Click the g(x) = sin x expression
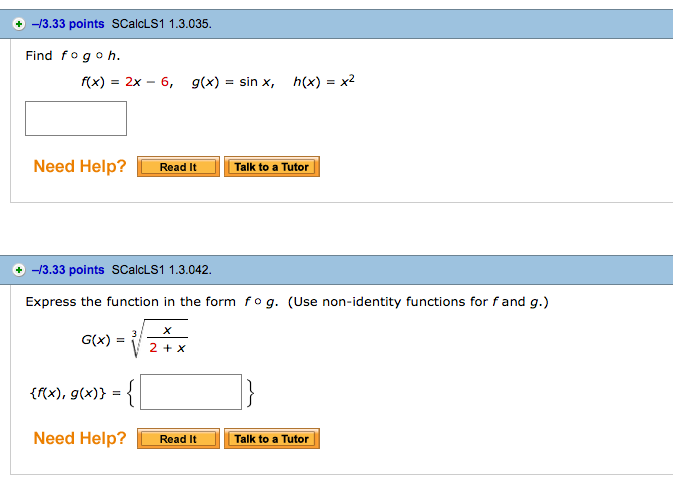Image resolution: width=673 pixels, height=498 pixels. point(233,82)
